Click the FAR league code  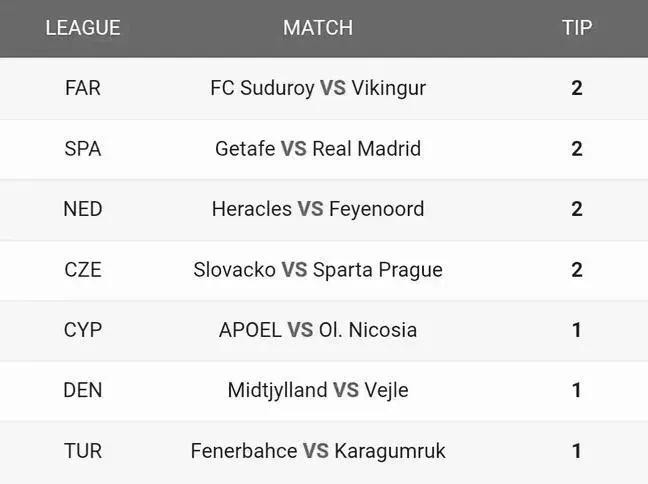click(x=83, y=88)
